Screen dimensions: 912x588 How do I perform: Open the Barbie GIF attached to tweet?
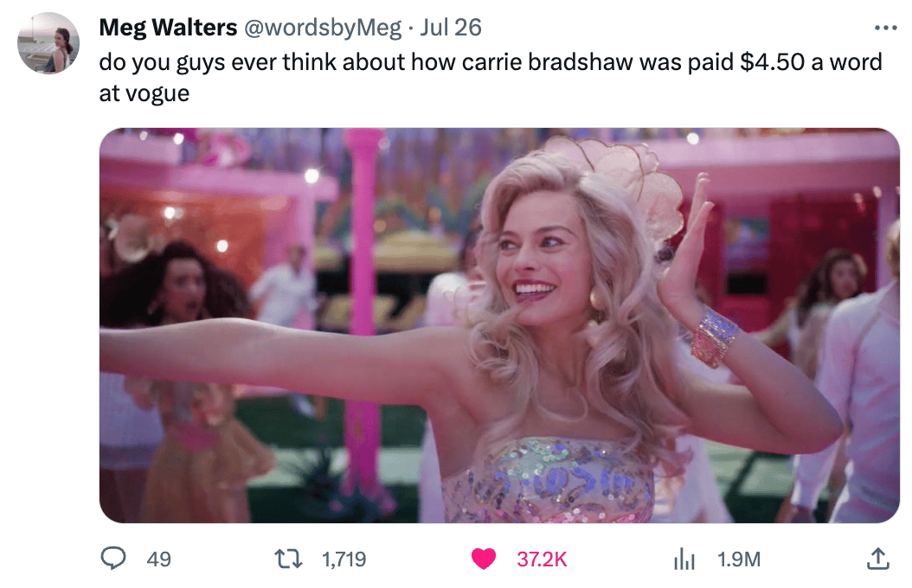pyautogui.click(x=499, y=325)
